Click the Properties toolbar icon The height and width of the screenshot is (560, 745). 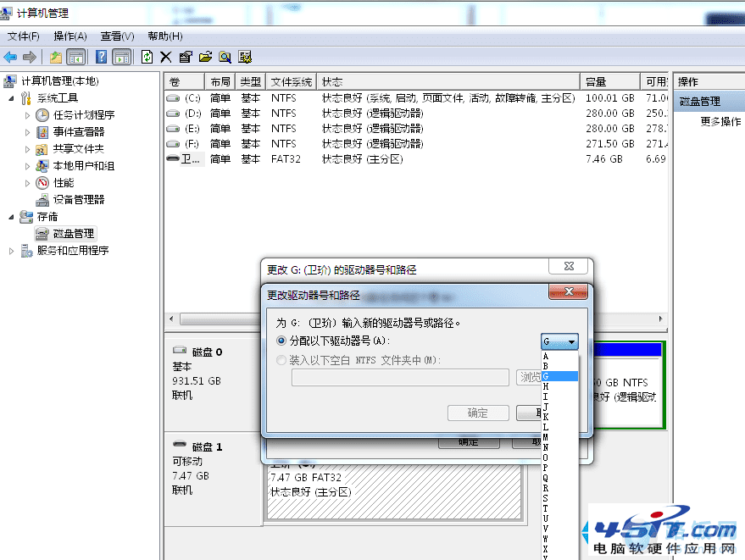coord(186,57)
